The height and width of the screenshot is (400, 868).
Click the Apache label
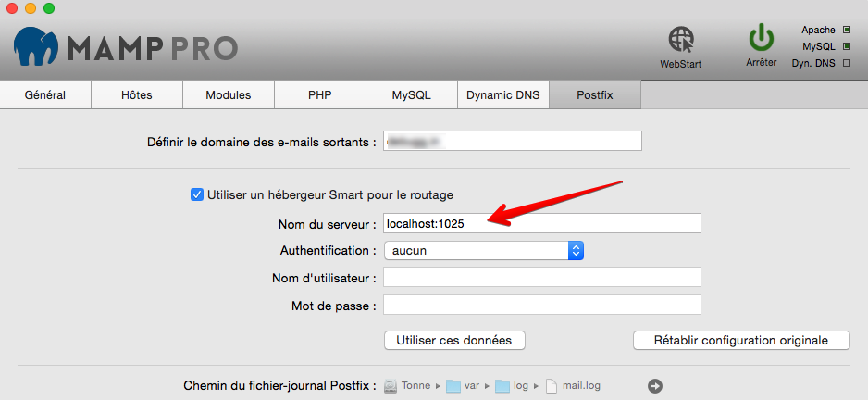(x=818, y=30)
